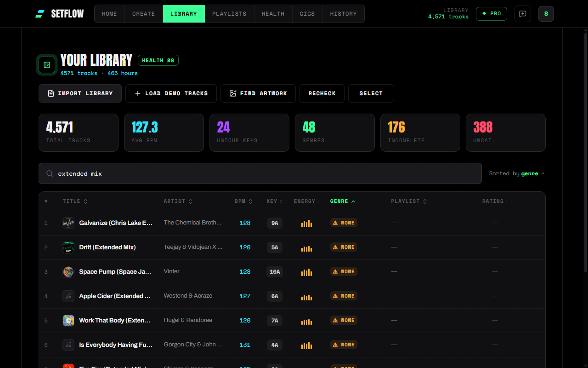588x368 pixels.
Task: Toggle the sidebar panel icon beside Your Library
Action: coord(47,65)
